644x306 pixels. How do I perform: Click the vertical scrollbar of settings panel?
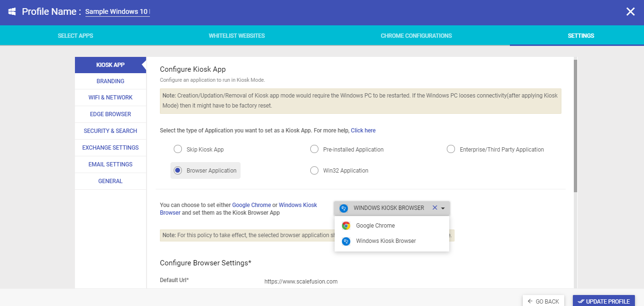click(x=575, y=126)
